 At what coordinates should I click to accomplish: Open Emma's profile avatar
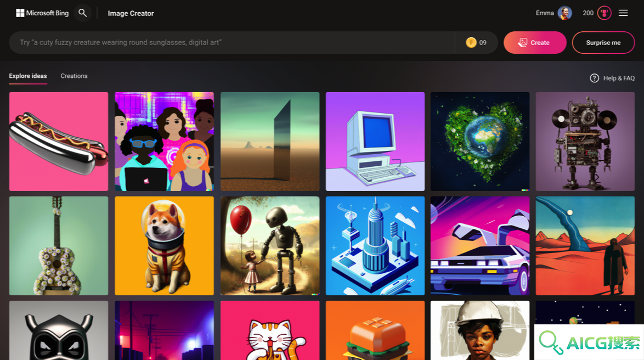(x=564, y=13)
